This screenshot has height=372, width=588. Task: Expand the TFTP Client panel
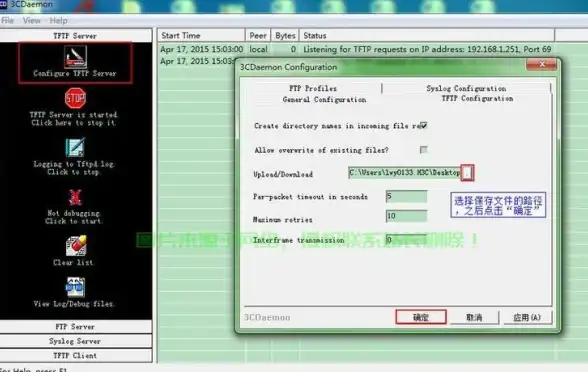tap(76, 356)
